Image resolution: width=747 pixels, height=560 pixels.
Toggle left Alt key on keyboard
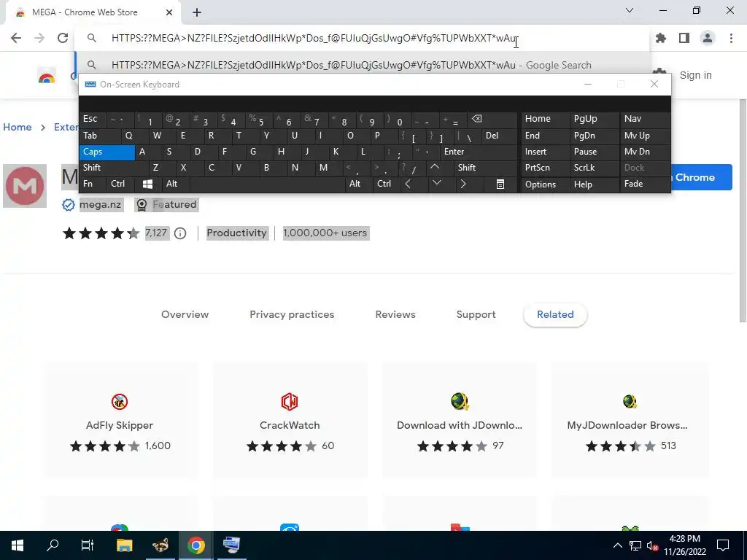(x=176, y=184)
